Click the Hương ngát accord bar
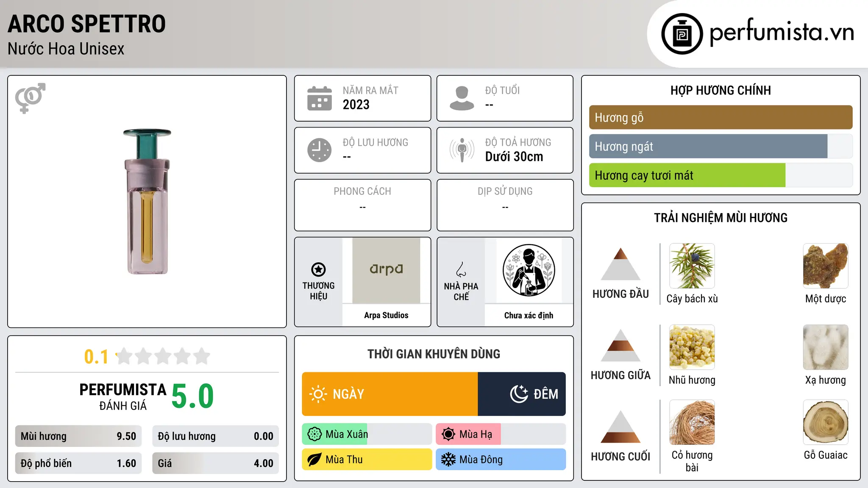Image resolution: width=868 pixels, height=488 pixels. tap(721, 147)
